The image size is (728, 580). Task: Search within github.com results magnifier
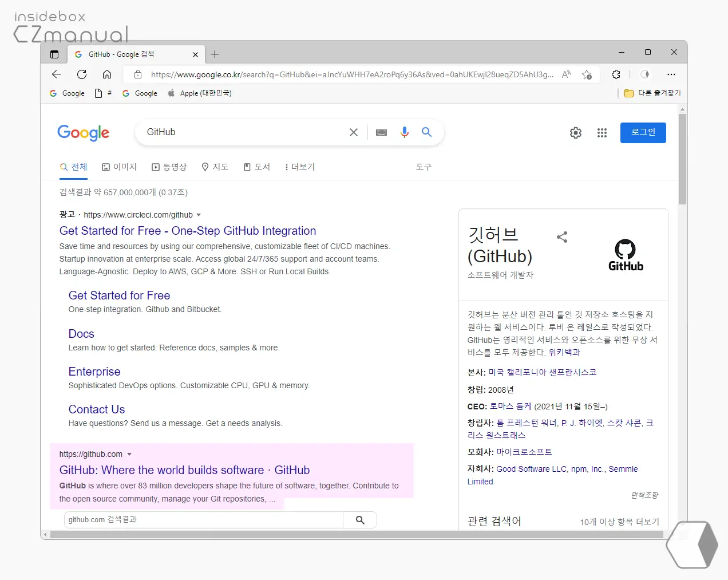tap(360, 520)
